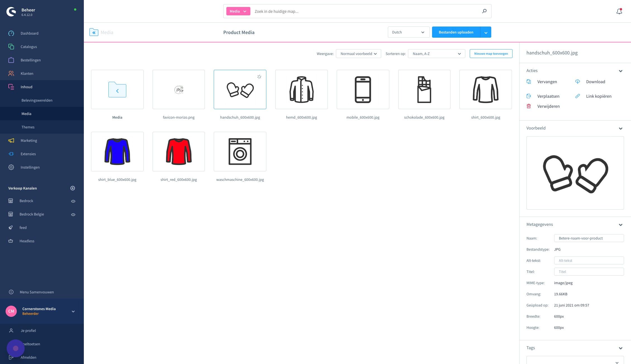Image resolution: width=631 pixels, height=364 pixels.
Task: Click the Vervangen replace icon
Action: tap(529, 82)
